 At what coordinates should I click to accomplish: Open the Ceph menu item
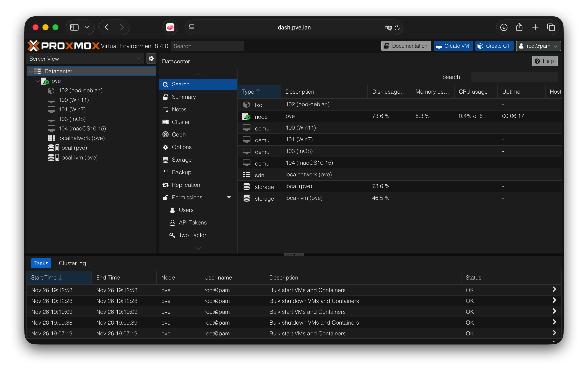(x=179, y=135)
